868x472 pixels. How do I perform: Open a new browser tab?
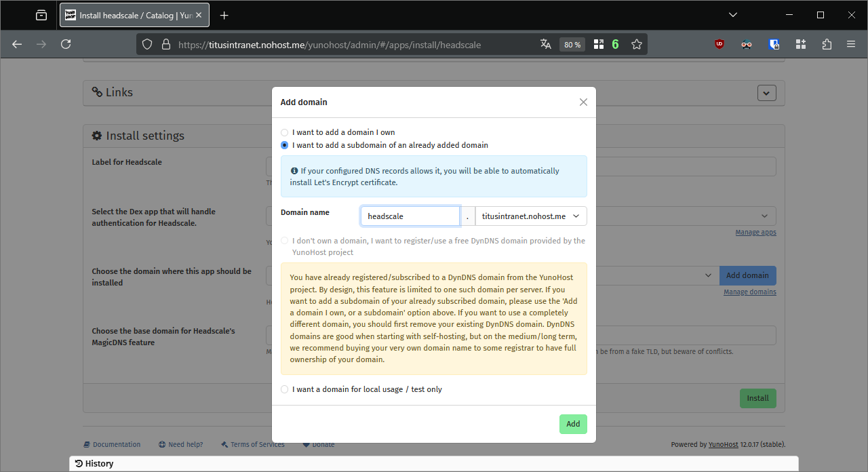[x=224, y=15]
